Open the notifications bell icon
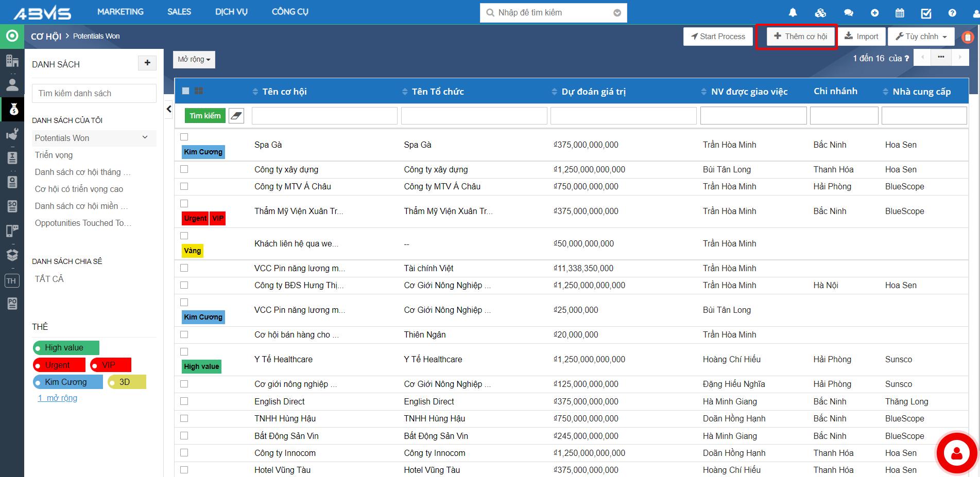 click(x=793, y=13)
